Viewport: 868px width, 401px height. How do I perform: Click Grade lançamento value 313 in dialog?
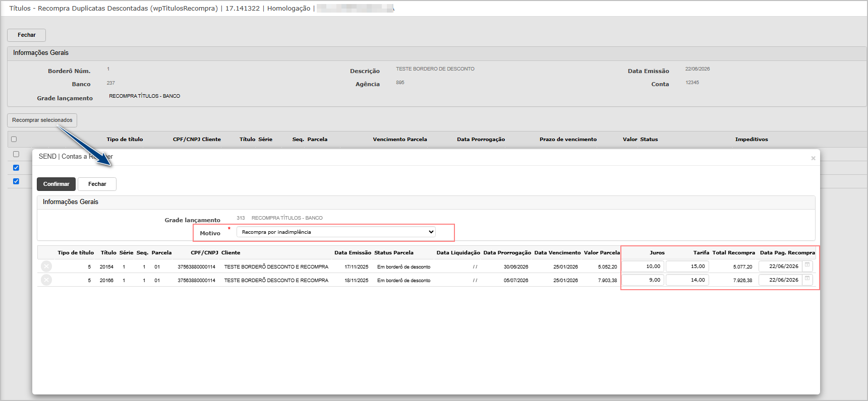coord(241,218)
